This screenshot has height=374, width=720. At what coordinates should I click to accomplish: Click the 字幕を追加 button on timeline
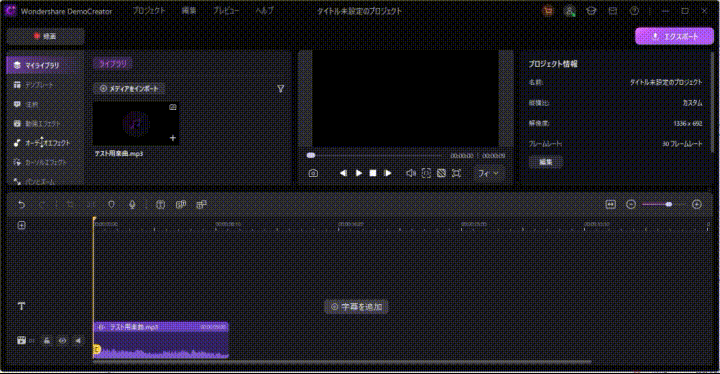click(x=356, y=306)
